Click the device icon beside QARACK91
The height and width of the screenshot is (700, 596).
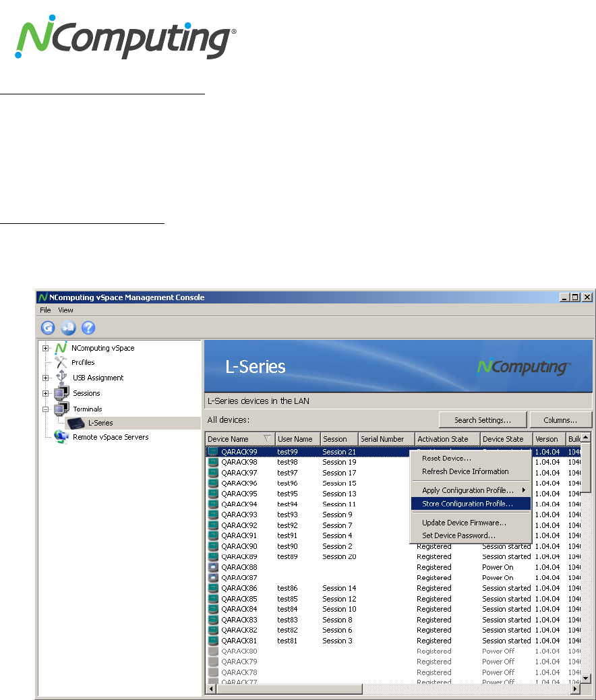(x=214, y=535)
